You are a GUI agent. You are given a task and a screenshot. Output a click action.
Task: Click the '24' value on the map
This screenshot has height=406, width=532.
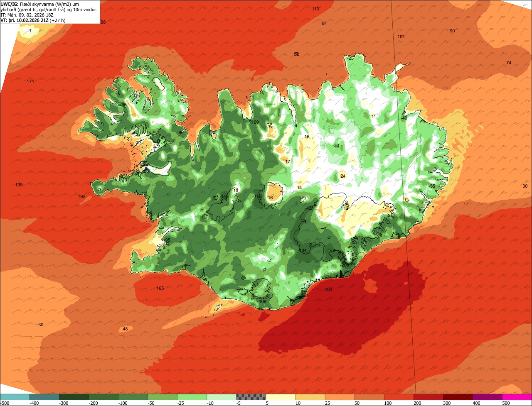click(x=343, y=176)
